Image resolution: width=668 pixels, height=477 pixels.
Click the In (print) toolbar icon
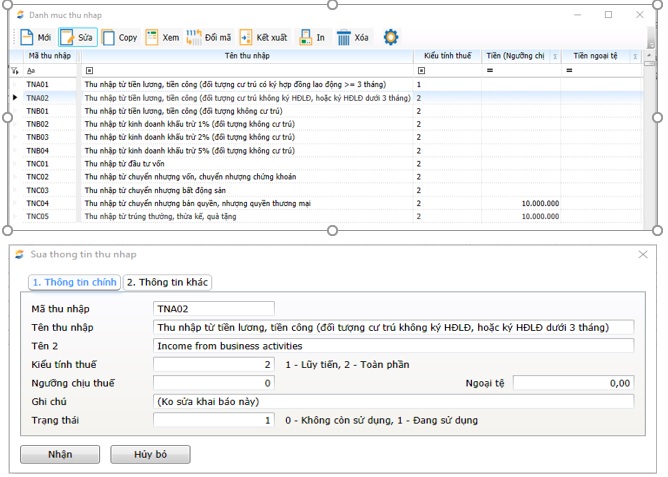tap(306, 38)
